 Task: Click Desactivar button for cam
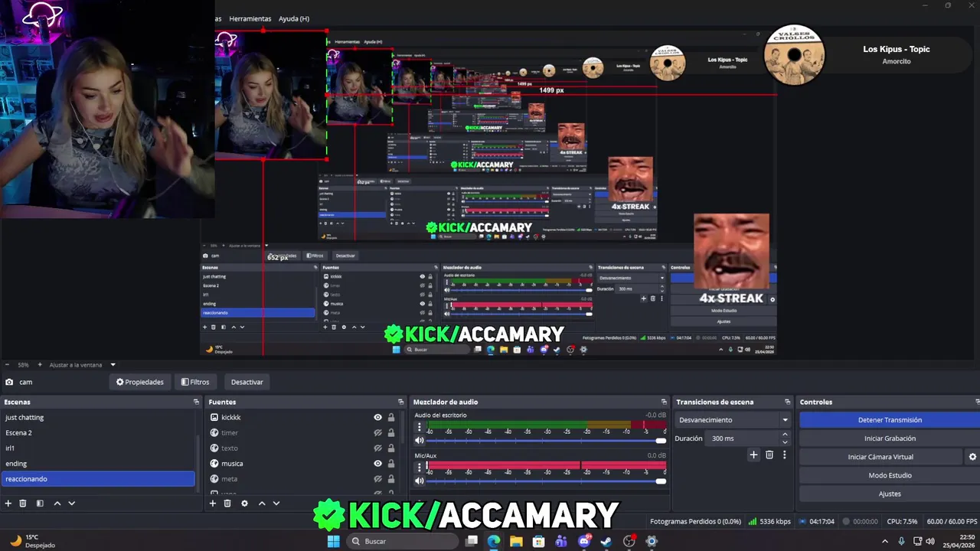[247, 382]
